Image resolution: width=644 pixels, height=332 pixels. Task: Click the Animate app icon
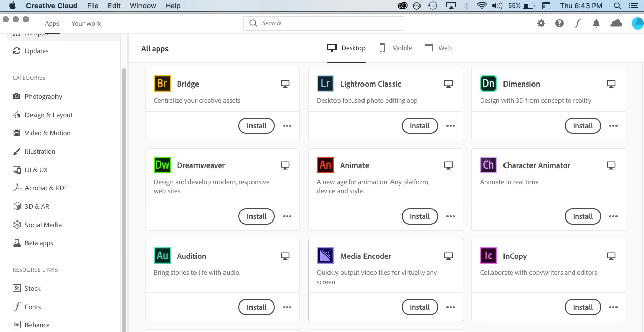325,165
